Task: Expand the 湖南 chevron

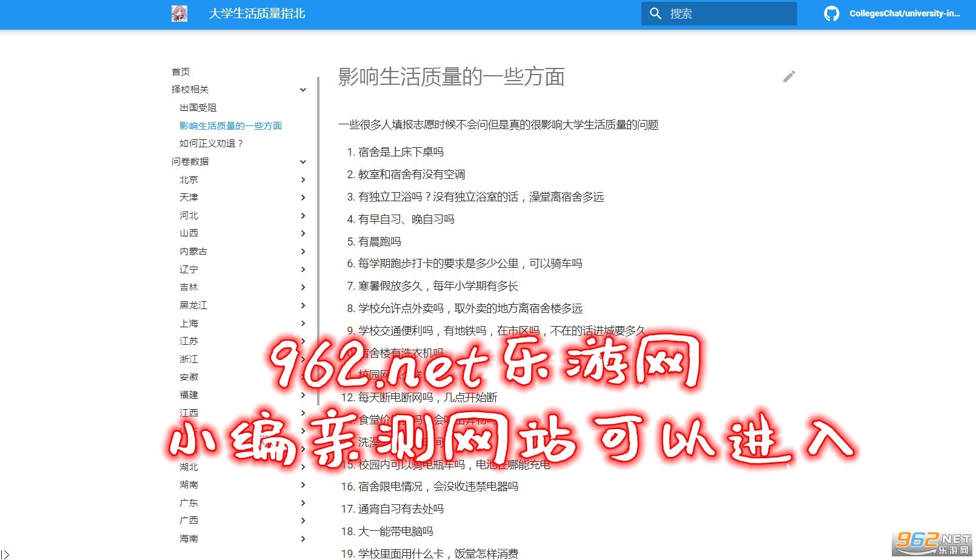Action: [303, 485]
